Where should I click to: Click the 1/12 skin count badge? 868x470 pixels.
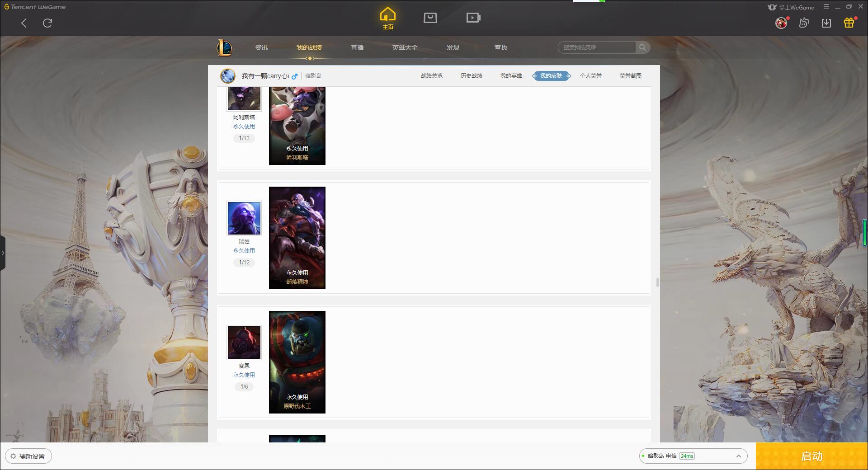tap(244, 263)
